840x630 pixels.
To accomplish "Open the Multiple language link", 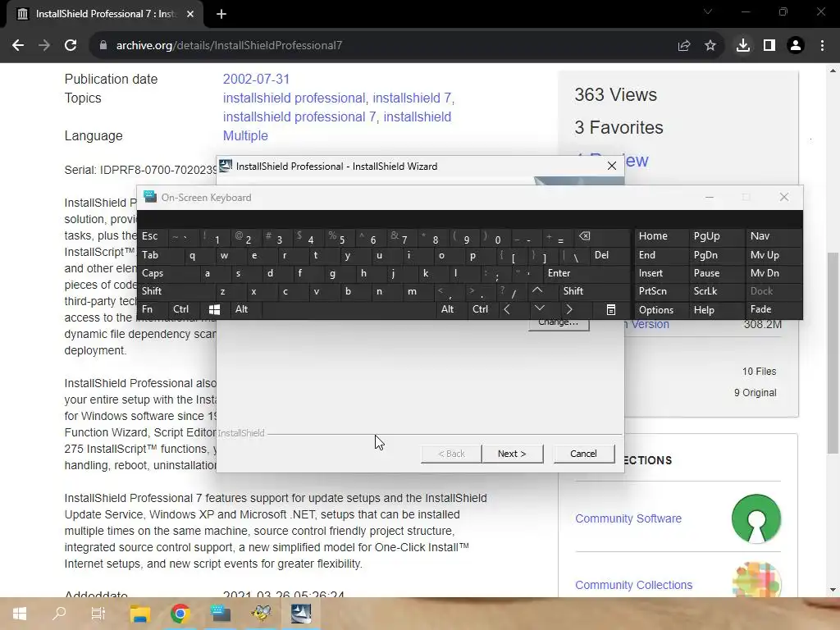I will (x=245, y=136).
